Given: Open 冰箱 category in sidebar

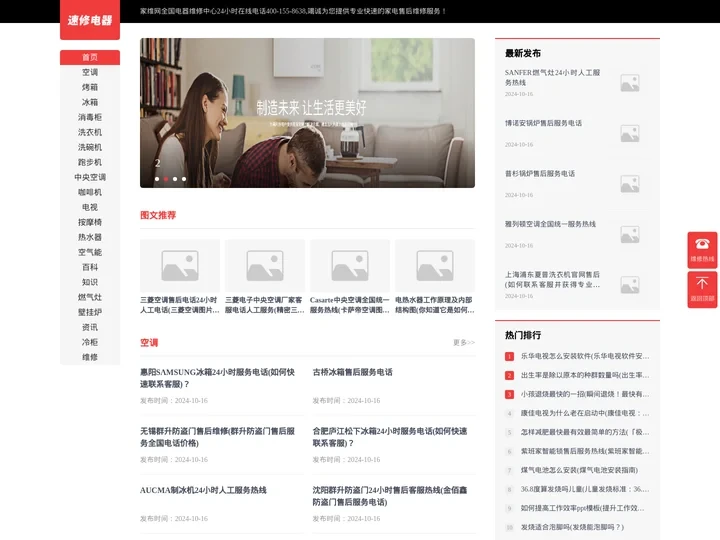Looking at the screenshot, I should (x=90, y=102).
